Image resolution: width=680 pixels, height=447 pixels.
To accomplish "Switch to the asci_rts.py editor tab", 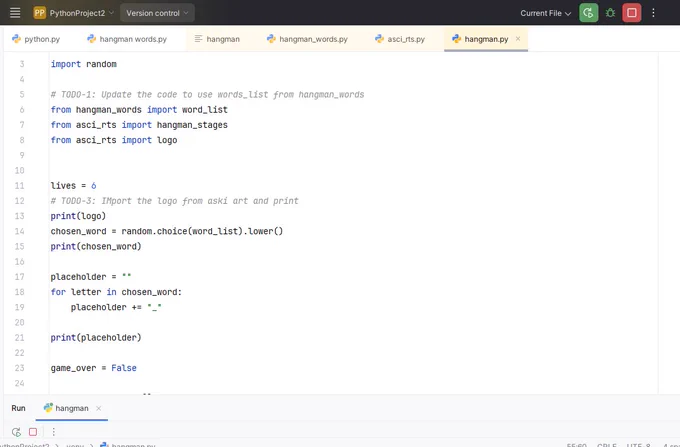I will [400, 39].
